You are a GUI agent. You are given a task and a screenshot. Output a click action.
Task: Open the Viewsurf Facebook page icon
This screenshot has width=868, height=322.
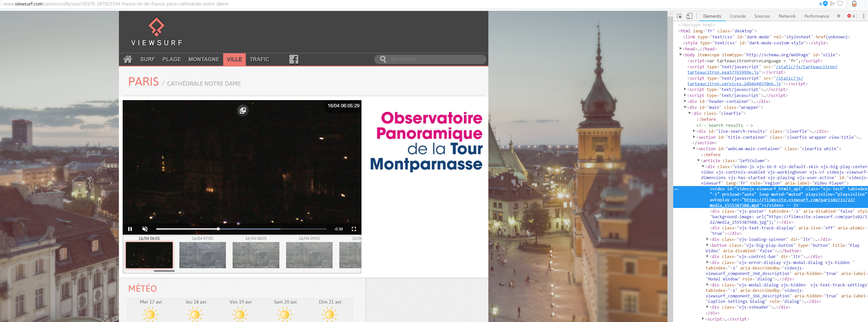(x=294, y=59)
